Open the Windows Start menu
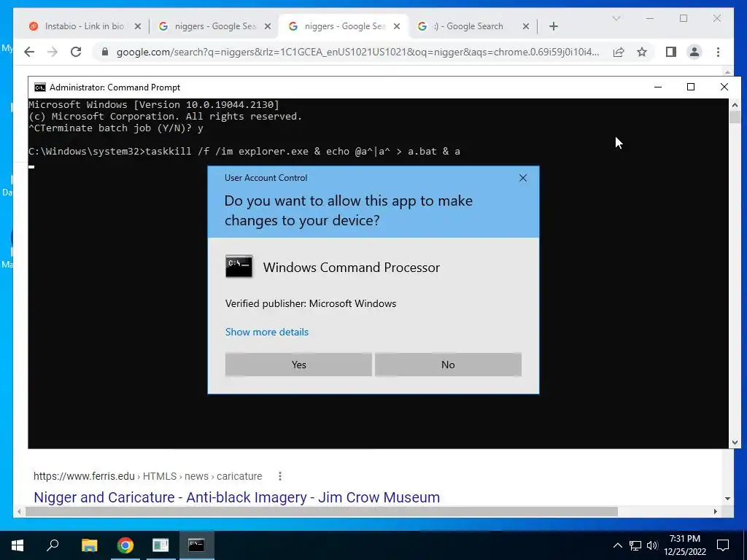The width and height of the screenshot is (747, 560). point(18,545)
